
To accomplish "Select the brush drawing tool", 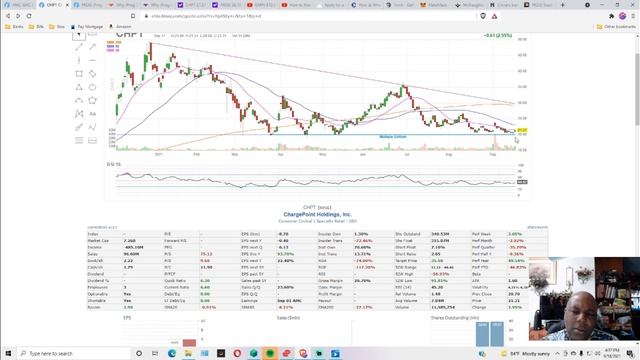I will [79, 127].
